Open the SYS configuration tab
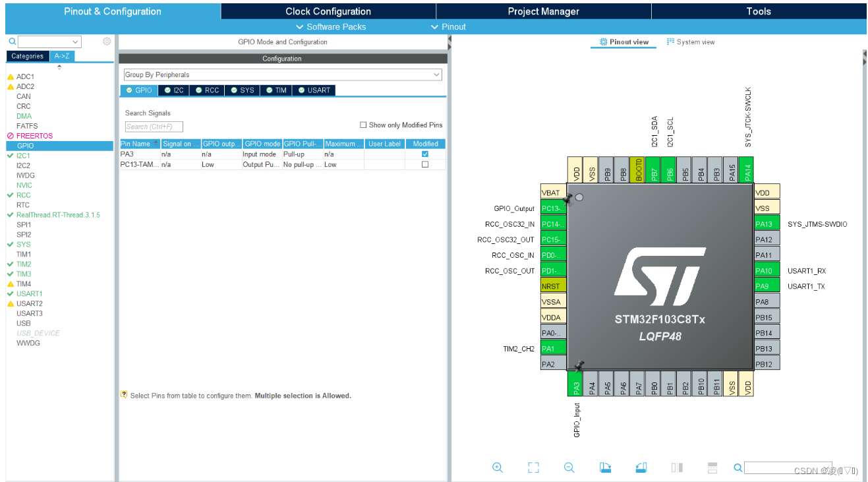 point(242,90)
